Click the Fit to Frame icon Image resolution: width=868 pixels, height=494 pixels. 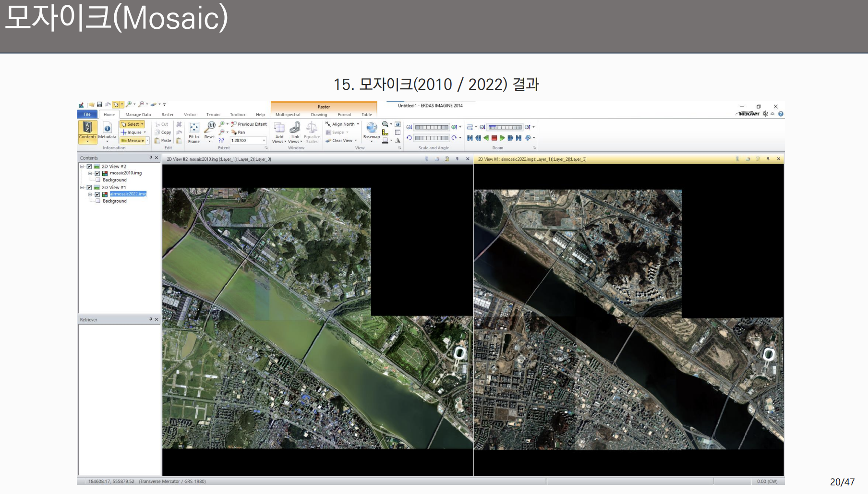(194, 127)
